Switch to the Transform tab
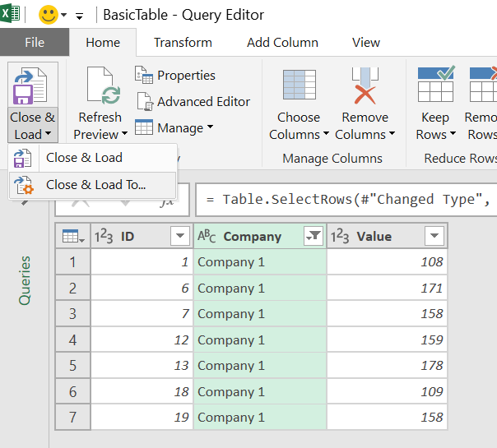 pyautogui.click(x=183, y=43)
